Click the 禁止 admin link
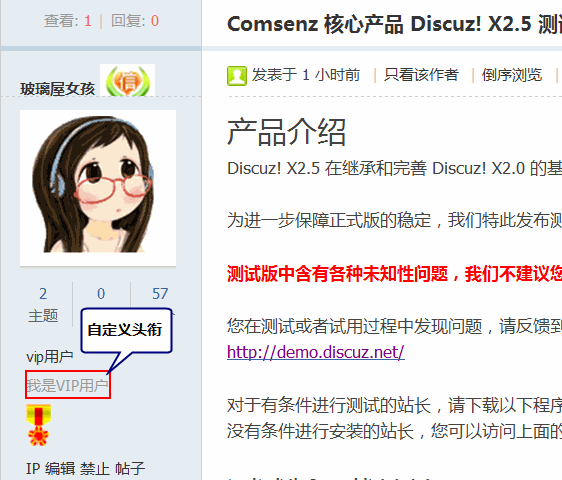 pos(95,469)
